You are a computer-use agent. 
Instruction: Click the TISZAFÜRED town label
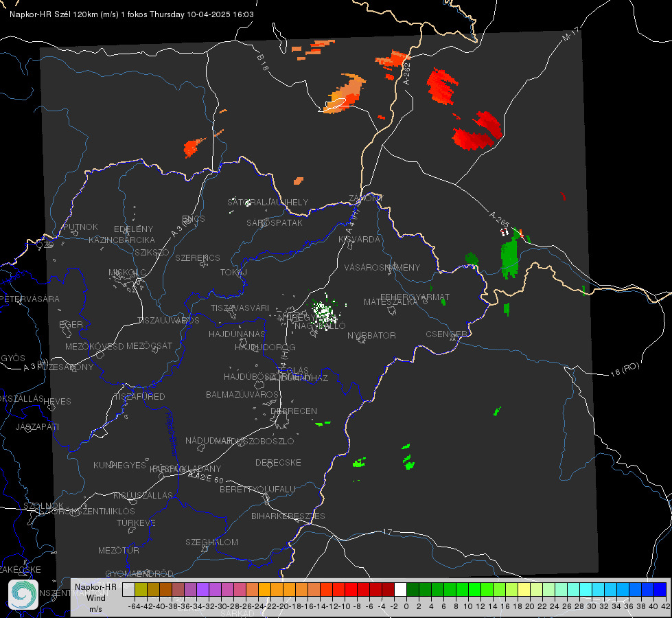click(139, 397)
